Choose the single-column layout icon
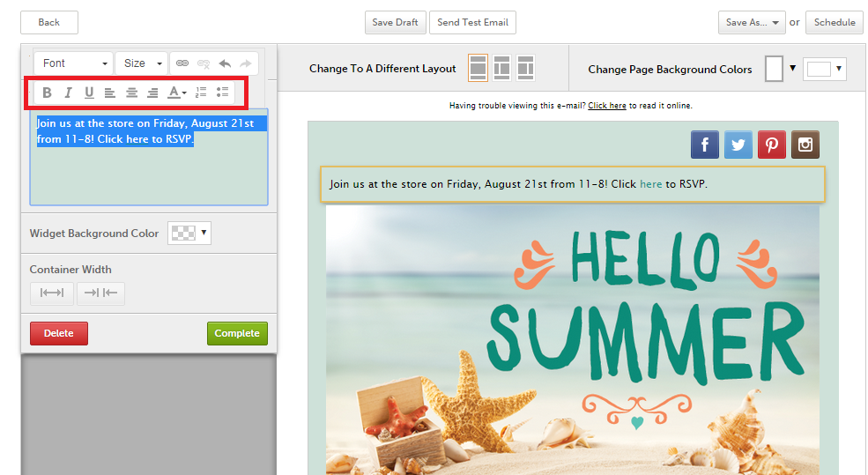The width and height of the screenshot is (868, 475). point(478,68)
